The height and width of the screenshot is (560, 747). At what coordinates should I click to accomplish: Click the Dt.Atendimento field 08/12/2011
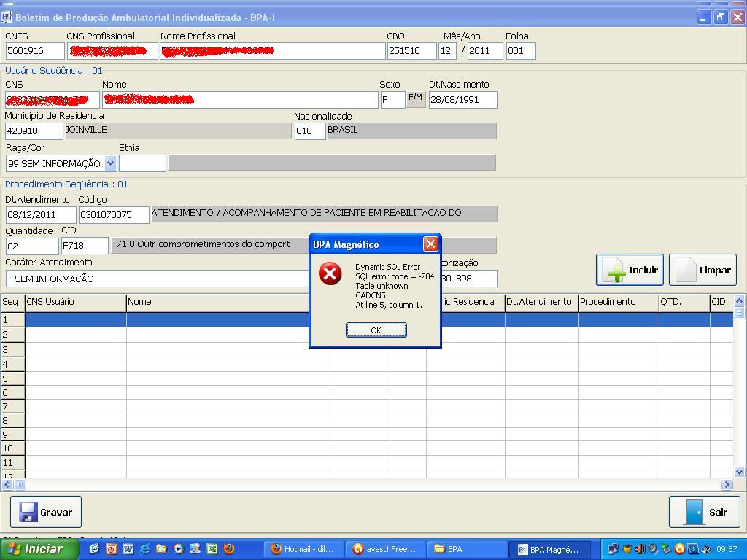click(x=41, y=215)
